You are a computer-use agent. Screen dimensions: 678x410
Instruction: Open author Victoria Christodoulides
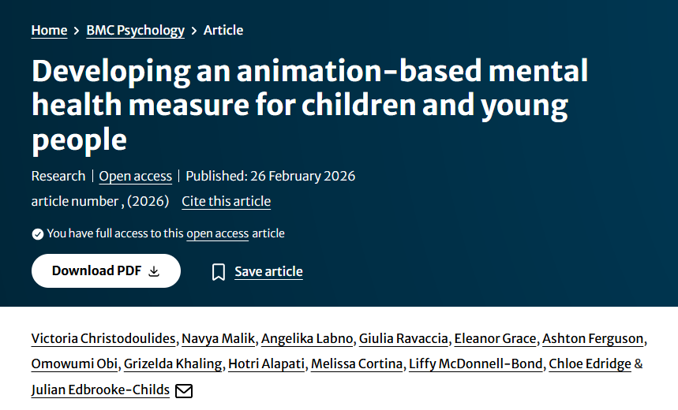(x=102, y=338)
